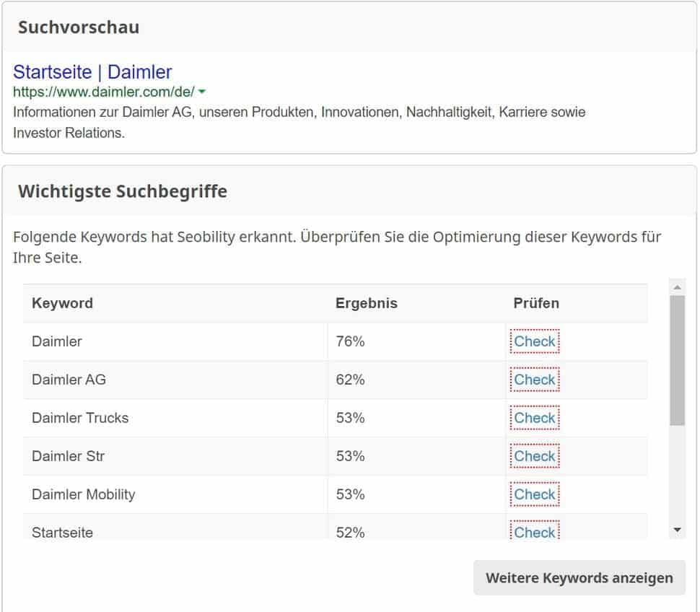This screenshot has width=700, height=612.
Task: Click the 'Wichtigste Suchbegriffe' heading
Action: pos(123,191)
